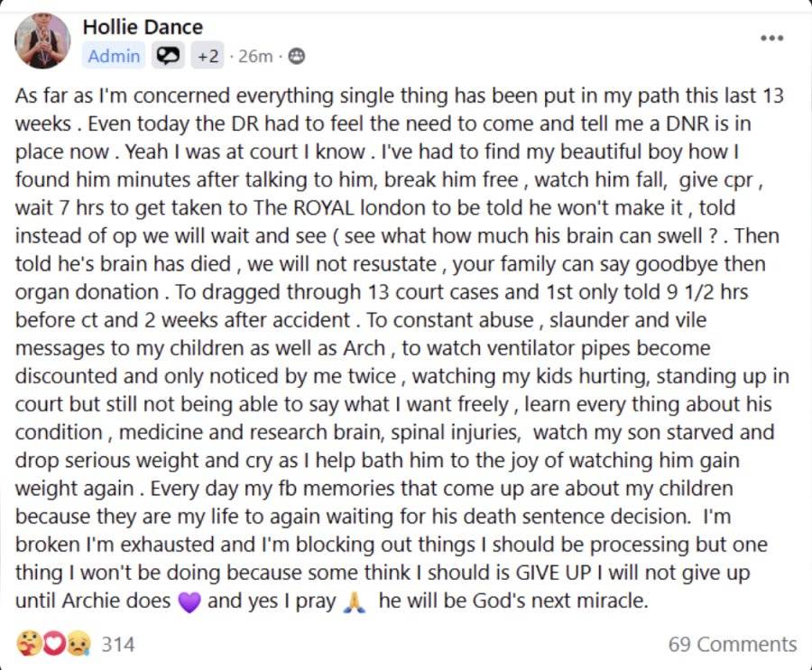Click the word ROYAL in the post
The height and width of the screenshot is (670, 812).
[x=324, y=207]
